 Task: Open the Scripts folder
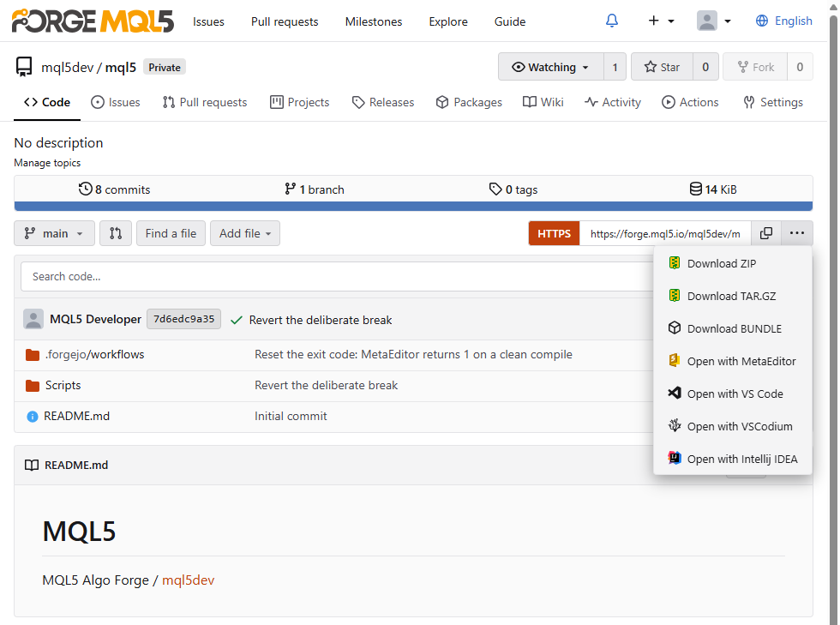pyautogui.click(x=63, y=386)
